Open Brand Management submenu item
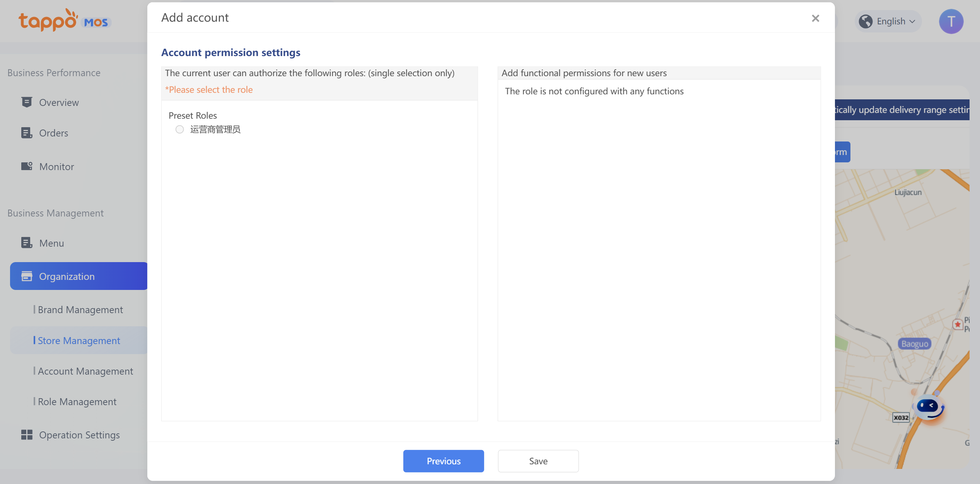980x484 pixels. (x=80, y=310)
